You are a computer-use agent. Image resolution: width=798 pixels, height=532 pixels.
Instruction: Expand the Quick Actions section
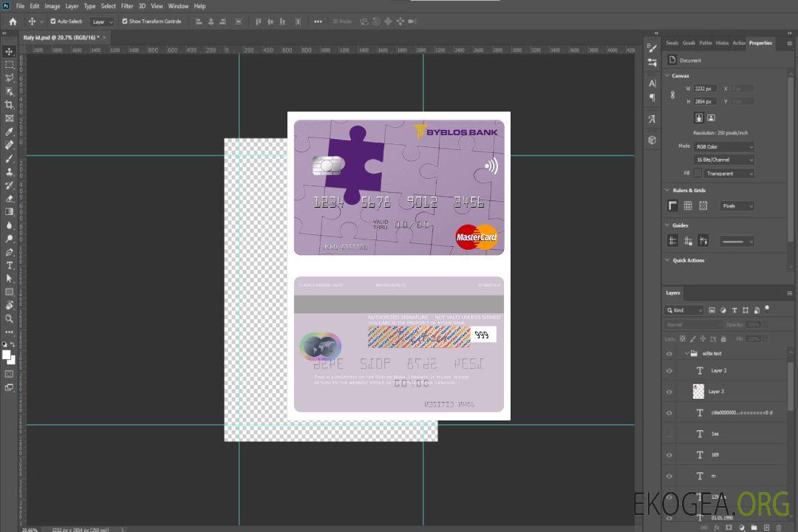click(x=667, y=260)
